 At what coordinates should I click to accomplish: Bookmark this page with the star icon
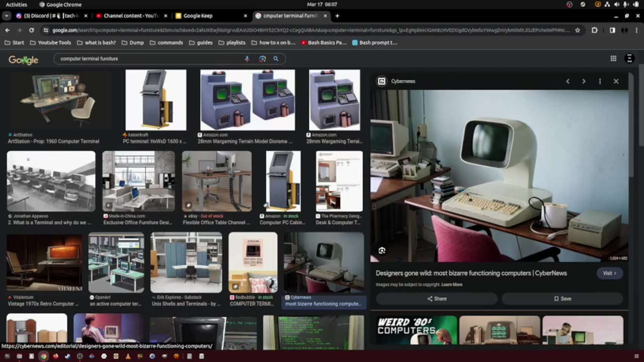(x=578, y=30)
